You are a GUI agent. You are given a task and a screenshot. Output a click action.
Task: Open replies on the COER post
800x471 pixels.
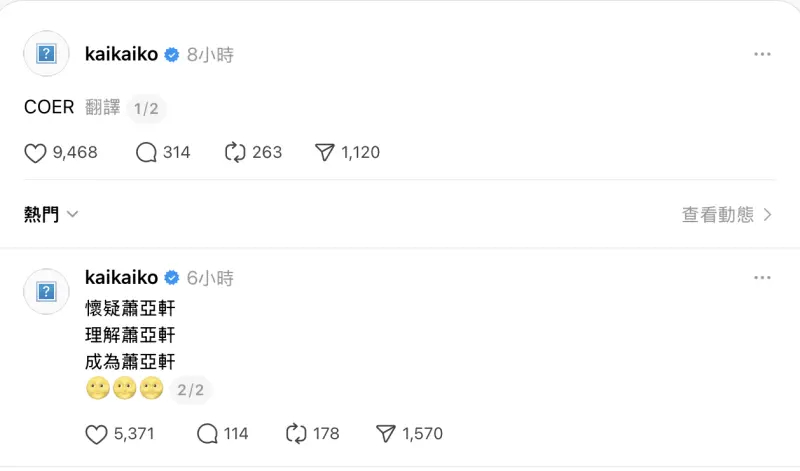147,153
